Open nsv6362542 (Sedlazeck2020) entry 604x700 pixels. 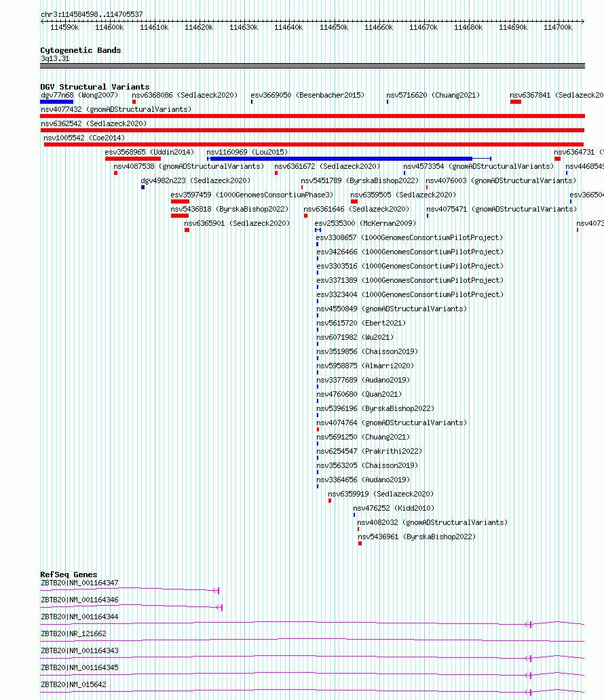pos(94,123)
